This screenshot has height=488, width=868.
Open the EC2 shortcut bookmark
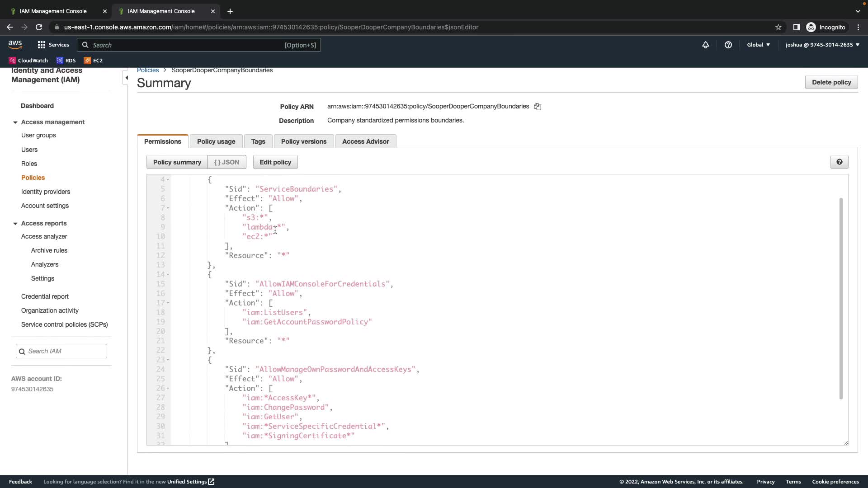[x=94, y=60]
